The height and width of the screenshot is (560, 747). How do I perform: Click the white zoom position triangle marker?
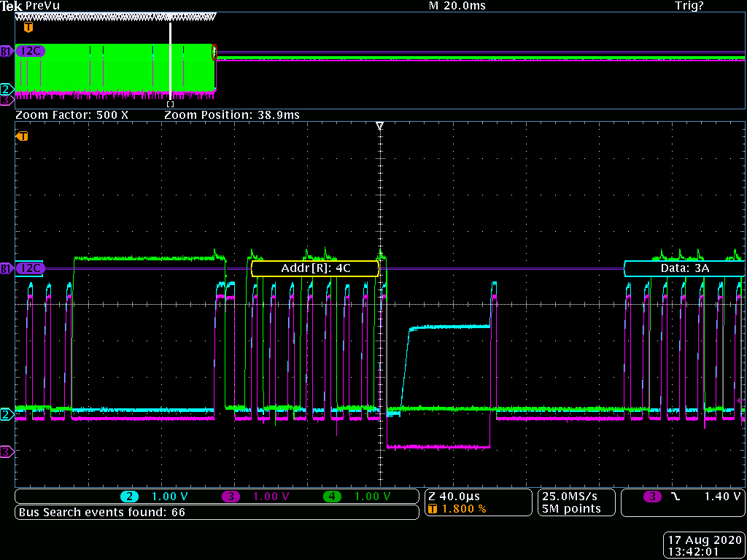click(379, 126)
